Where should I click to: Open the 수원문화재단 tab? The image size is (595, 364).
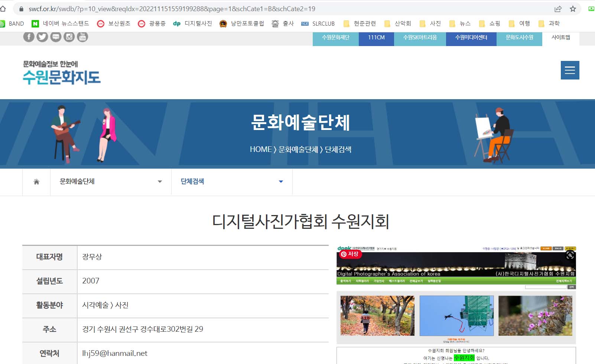[335, 38]
